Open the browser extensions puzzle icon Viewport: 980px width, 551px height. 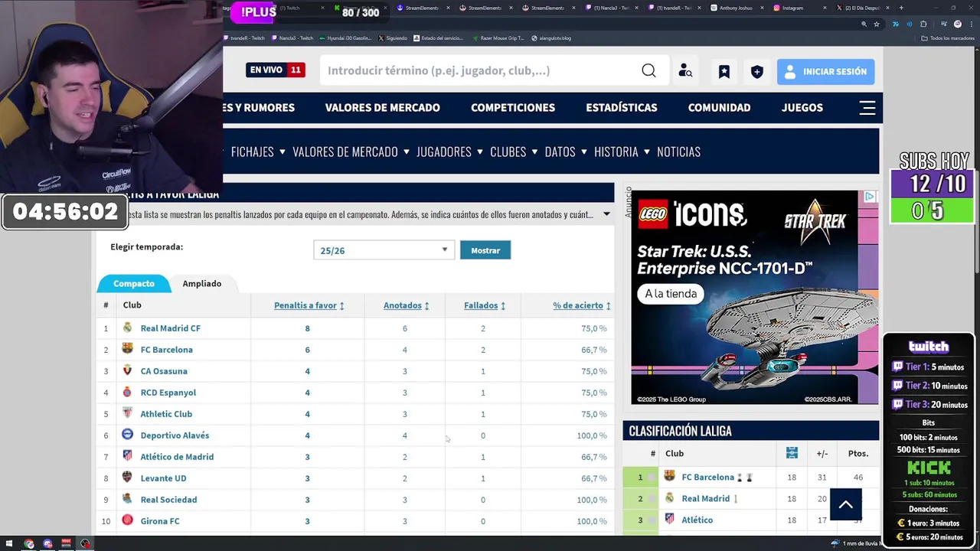point(923,24)
